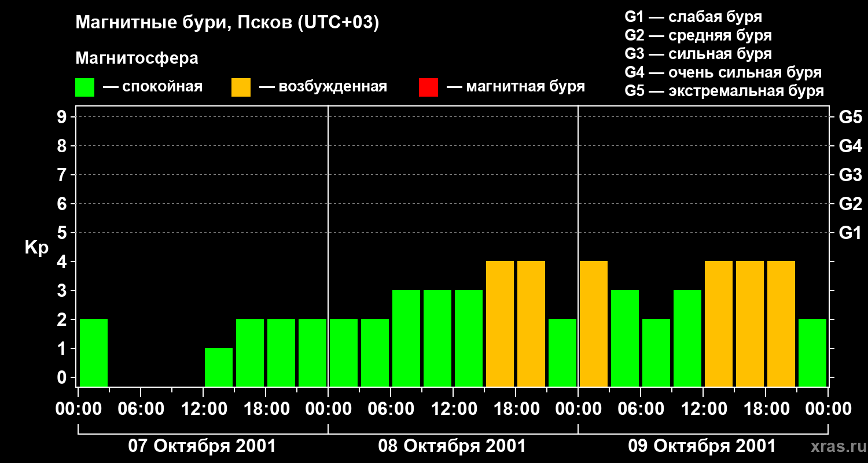Screen dimensions: 868x463
Task: Click the 00:00–03:00 bar of 08 Октября
Action: pyautogui.click(x=344, y=352)
